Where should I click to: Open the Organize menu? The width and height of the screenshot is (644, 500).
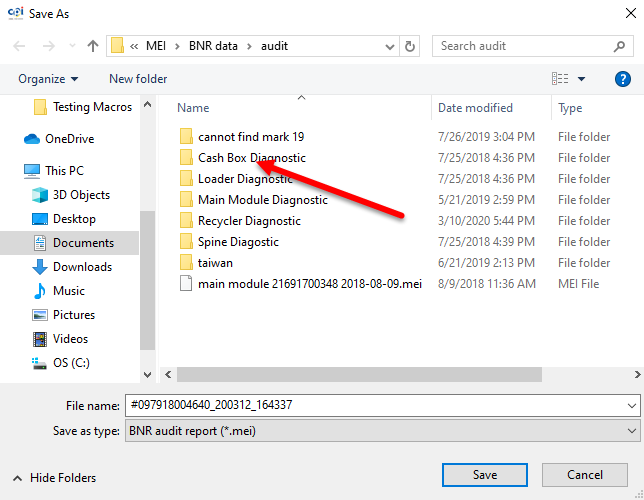[47, 79]
